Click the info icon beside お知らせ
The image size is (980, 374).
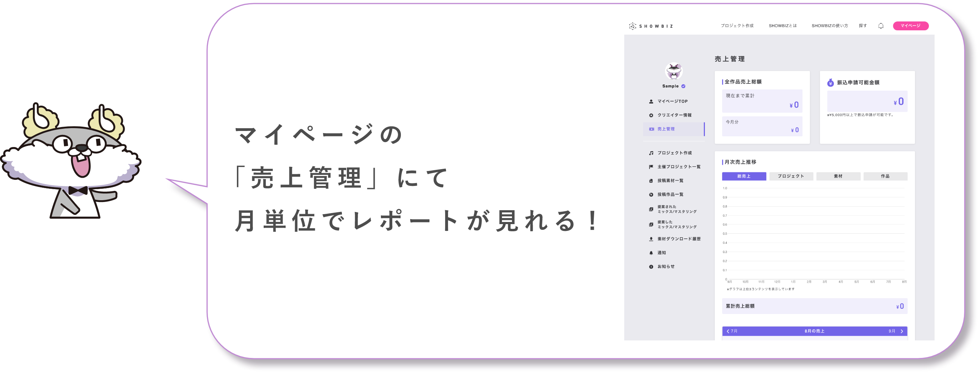point(651,267)
